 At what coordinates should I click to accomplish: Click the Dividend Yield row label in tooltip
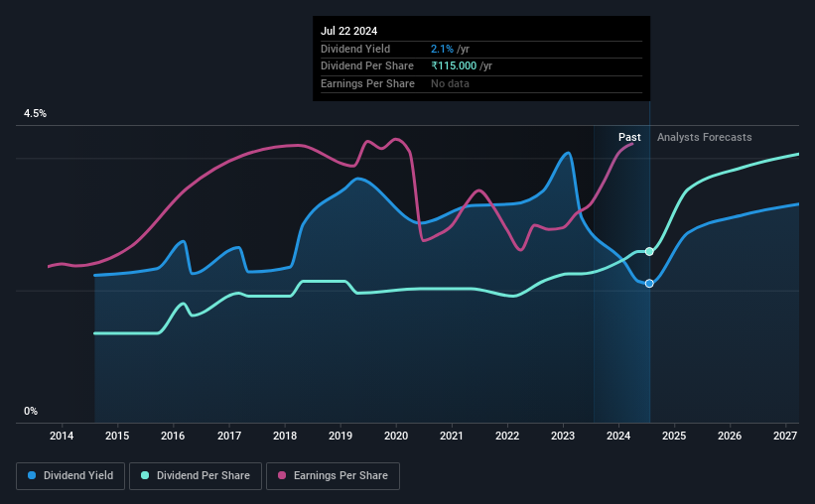[x=355, y=49]
